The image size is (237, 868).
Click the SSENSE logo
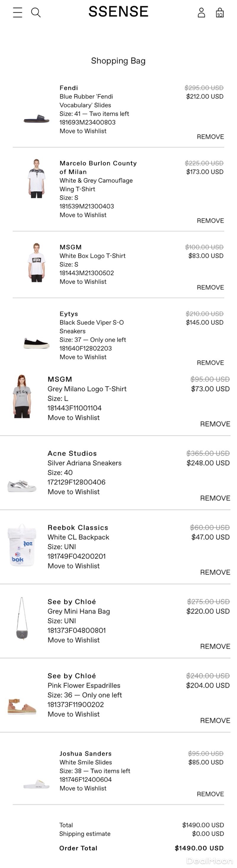118,12
